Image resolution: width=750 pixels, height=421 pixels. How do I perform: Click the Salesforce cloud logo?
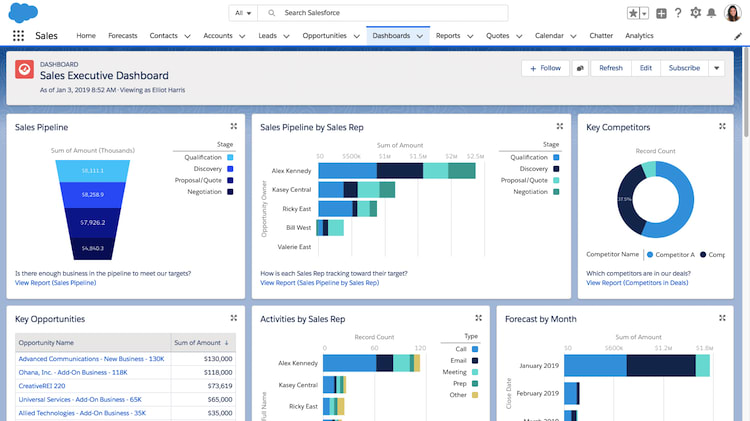click(x=23, y=13)
